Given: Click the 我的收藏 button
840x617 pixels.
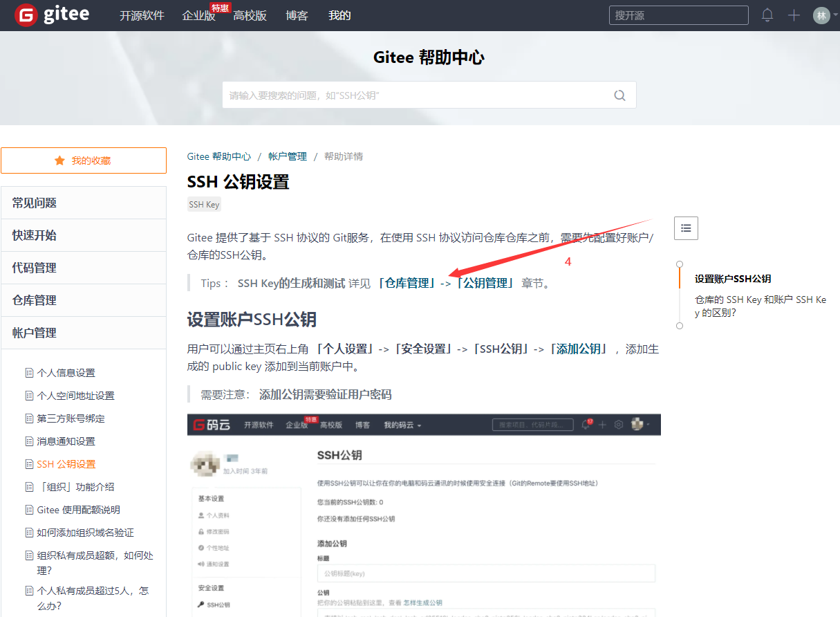Looking at the screenshot, I should pos(84,160).
